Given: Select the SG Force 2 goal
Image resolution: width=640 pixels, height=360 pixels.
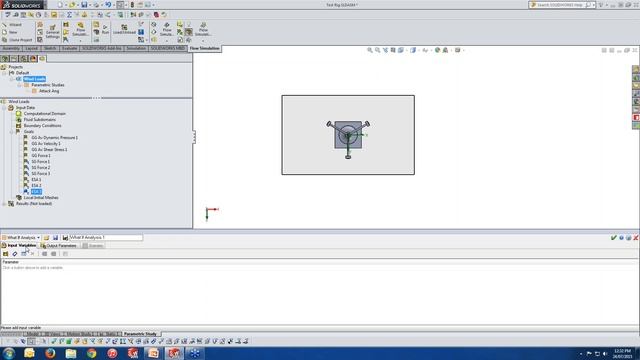Looking at the screenshot, I should pos(40,168).
